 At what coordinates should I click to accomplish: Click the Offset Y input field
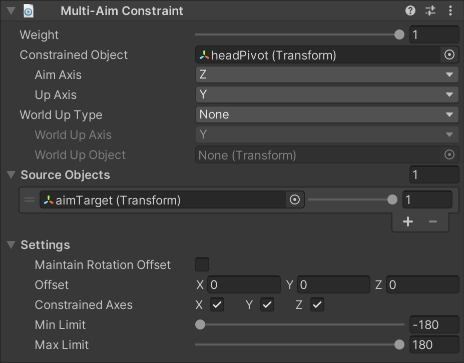click(333, 285)
